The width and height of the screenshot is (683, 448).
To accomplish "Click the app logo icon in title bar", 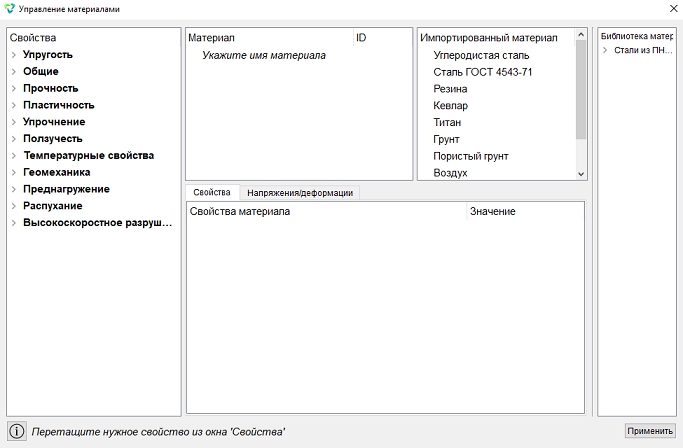I will (x=9, y=9).
